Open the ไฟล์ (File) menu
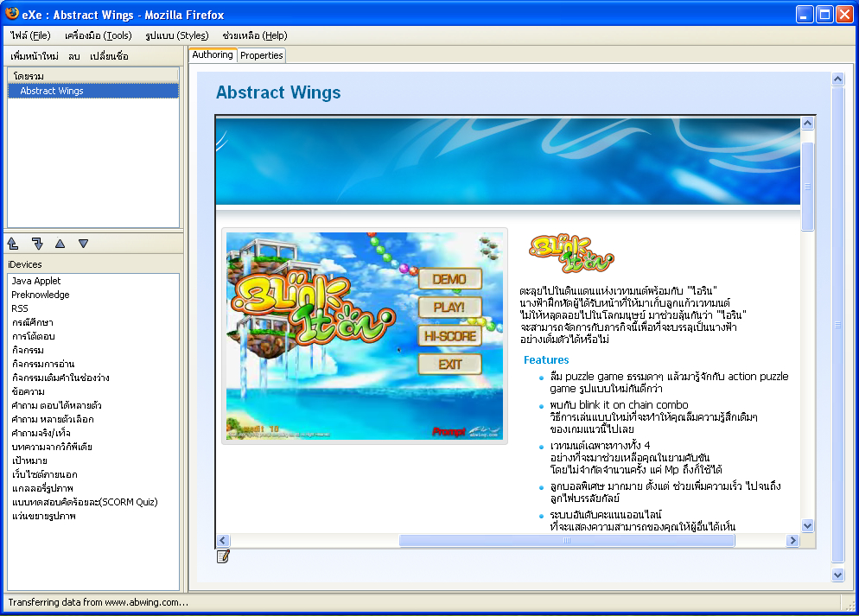859x616 pixels. pyautogui.click(x=31, y=35)
